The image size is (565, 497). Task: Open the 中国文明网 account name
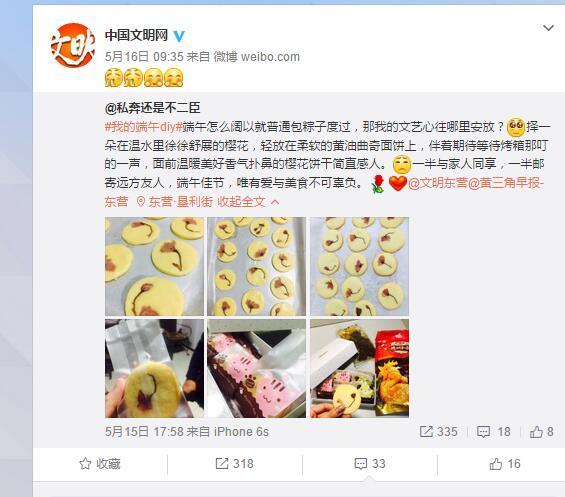pyautogui.click(x=136, y=35)
